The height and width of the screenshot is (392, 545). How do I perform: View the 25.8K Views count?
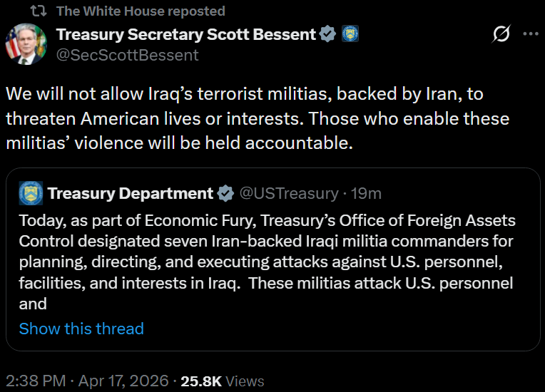coord(222,381)
